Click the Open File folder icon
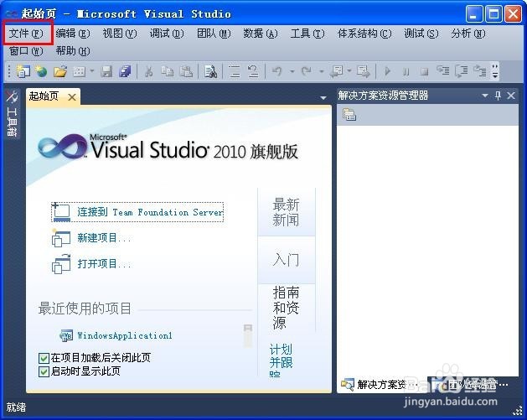The image size is (527, 420). (60, 71)
